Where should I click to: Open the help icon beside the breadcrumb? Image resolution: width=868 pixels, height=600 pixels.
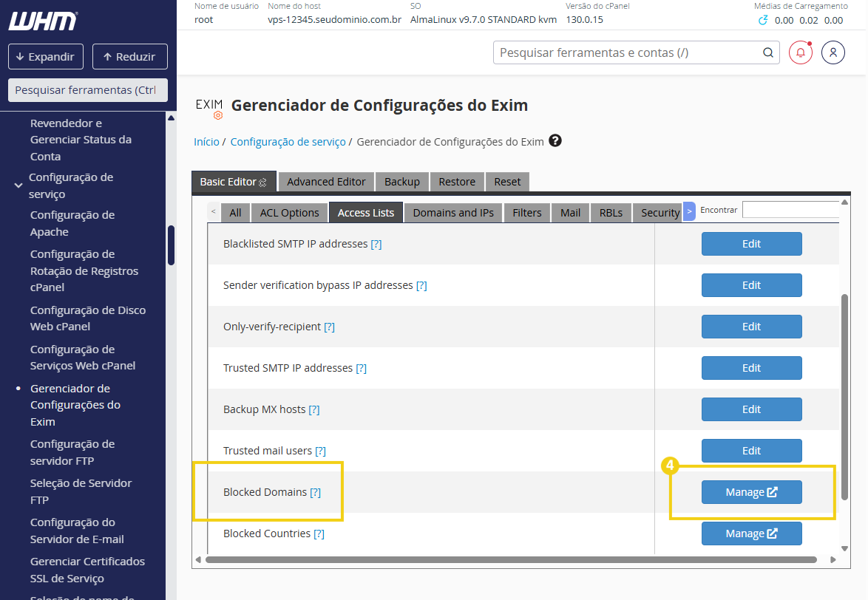554,141
